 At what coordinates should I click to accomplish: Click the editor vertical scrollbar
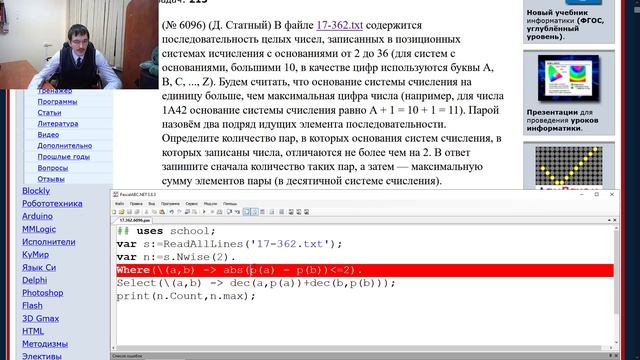pyautogui.click(x=616, y=286)
